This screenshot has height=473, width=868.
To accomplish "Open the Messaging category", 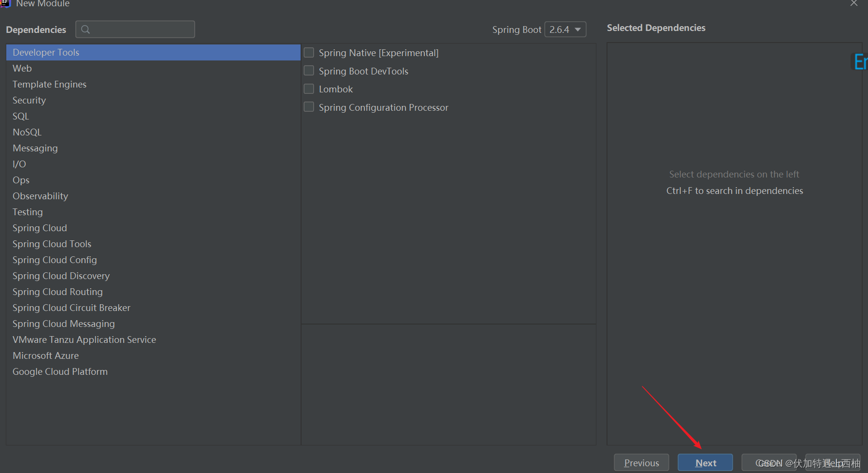I will pyautogui.click(x=153, y=148).
